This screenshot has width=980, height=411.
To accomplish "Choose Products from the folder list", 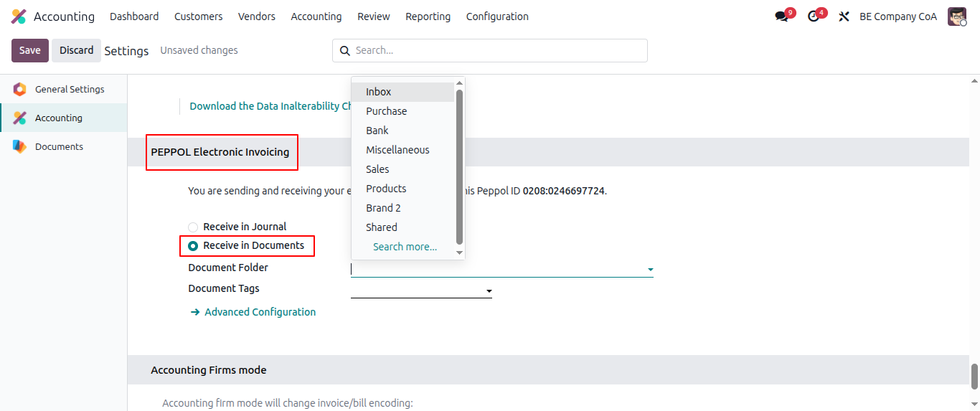I will (404, 189).
